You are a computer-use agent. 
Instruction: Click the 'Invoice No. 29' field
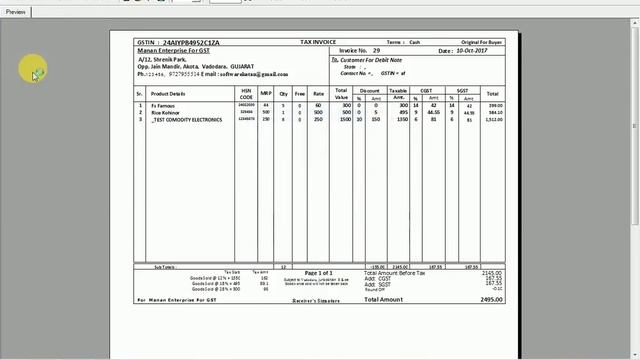click(360, 51)
